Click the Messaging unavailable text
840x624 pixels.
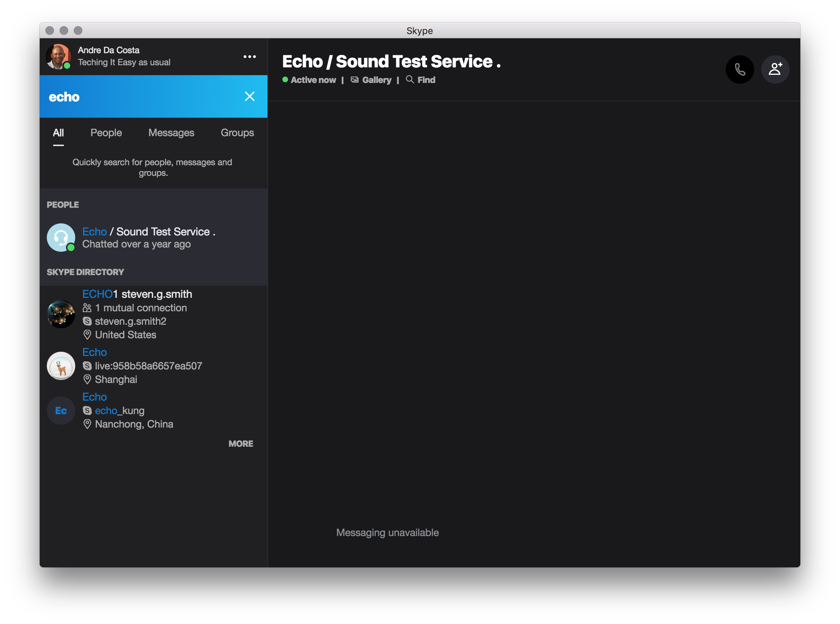pyautogui.click(x=387, y=533)
